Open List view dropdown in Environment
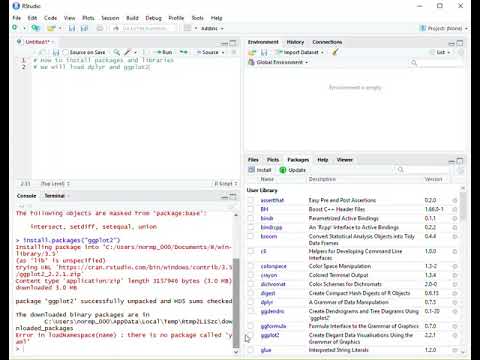 441,52
